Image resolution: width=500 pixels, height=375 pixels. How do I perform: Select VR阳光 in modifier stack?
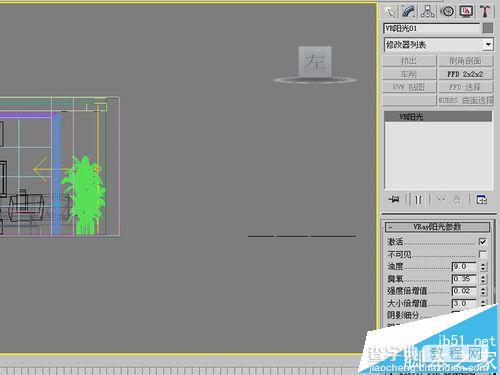tap(438, 117)
